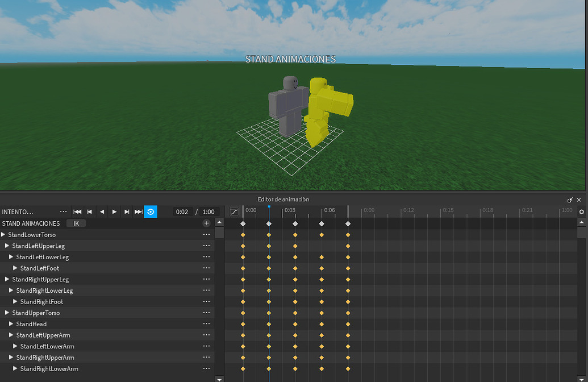
Task: Select StandLowerTorso keyframe at 0:00
Action: (x=243, y=235)
